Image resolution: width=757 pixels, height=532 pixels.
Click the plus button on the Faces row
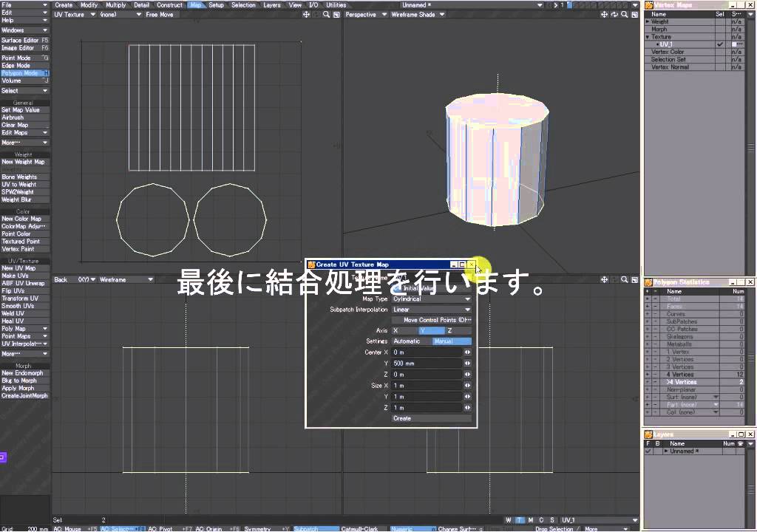pos(647,307)
